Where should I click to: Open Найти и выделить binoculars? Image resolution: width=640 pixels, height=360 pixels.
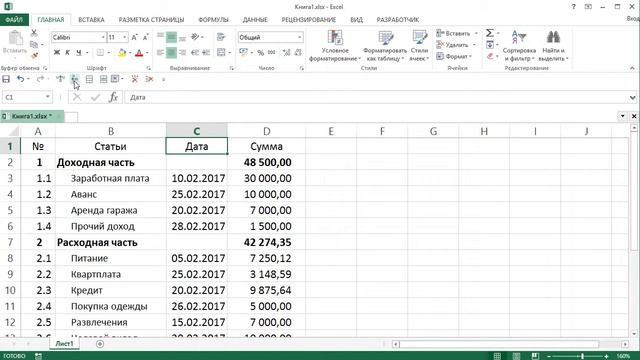553,38
